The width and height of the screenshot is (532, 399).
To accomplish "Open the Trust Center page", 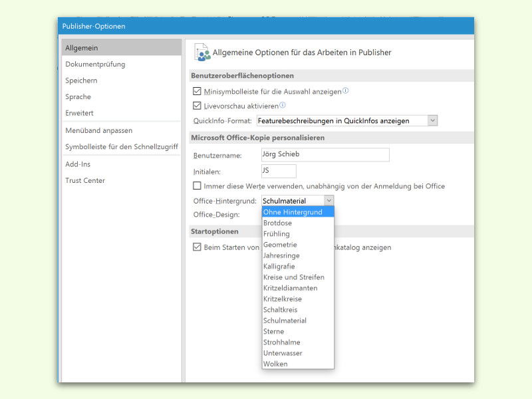I will point(122,180).
